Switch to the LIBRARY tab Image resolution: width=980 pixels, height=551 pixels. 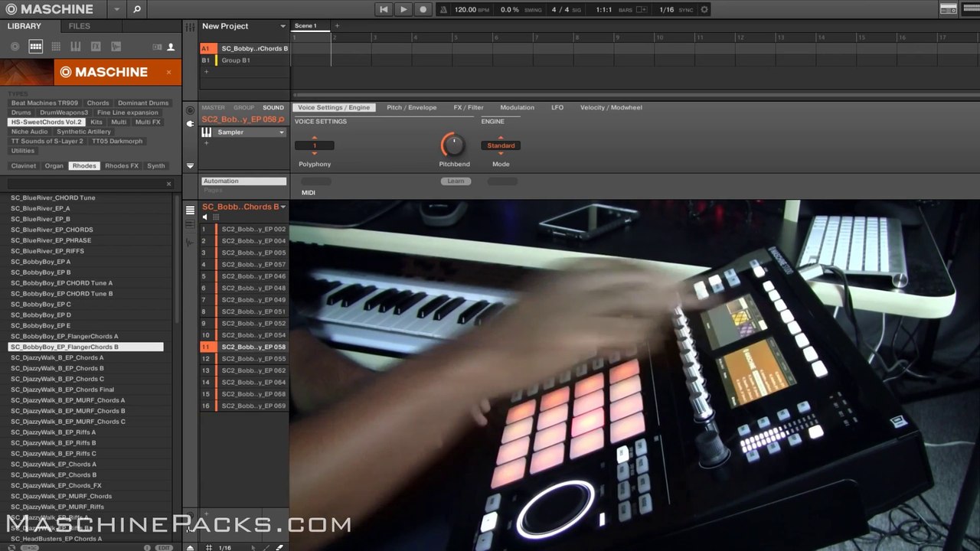[x=24, y=26]
